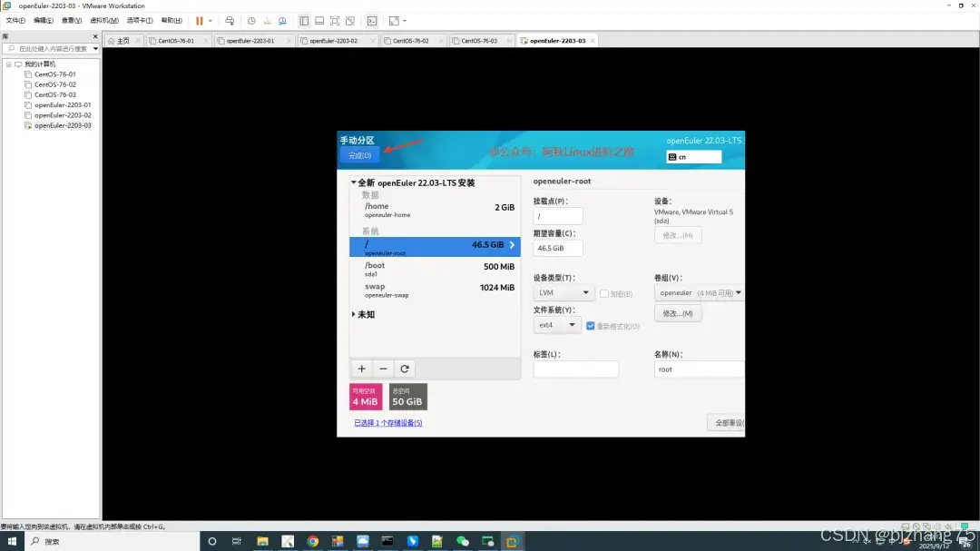980x551 pixels.
Task: Click the 修改 button under volume group
Action: tap(678, 313)
